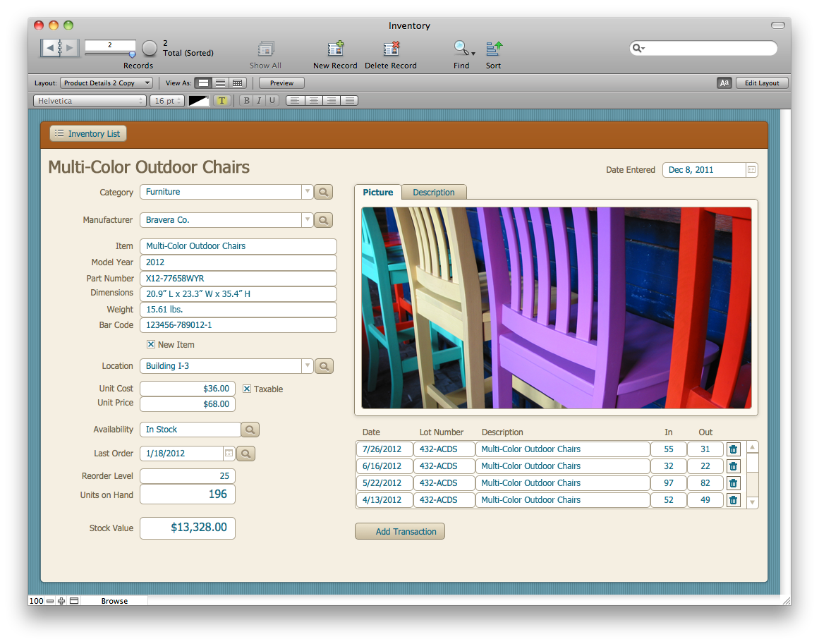Click the quick search field
Screen dimensions: 819x644
pos(703,48)
